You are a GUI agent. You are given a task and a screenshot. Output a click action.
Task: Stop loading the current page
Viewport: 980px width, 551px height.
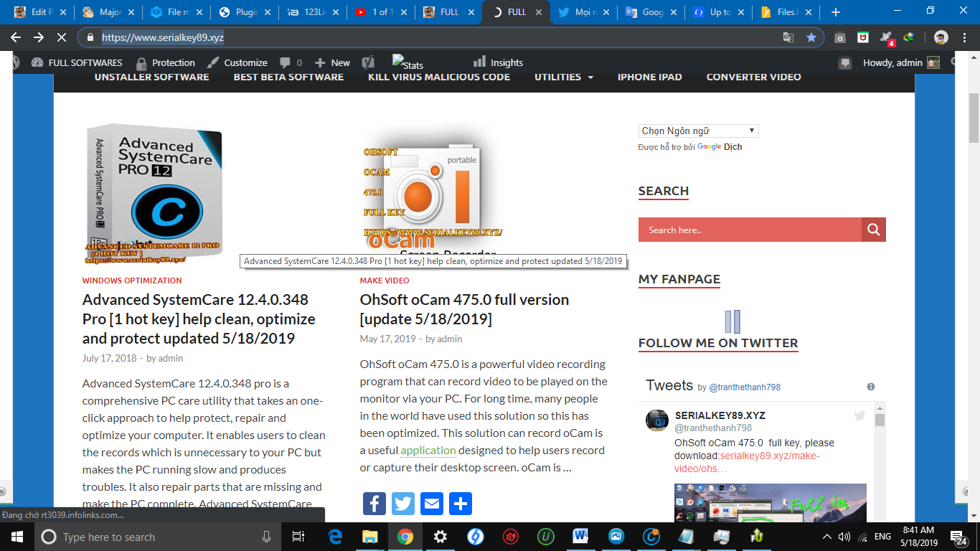(62, 37)
